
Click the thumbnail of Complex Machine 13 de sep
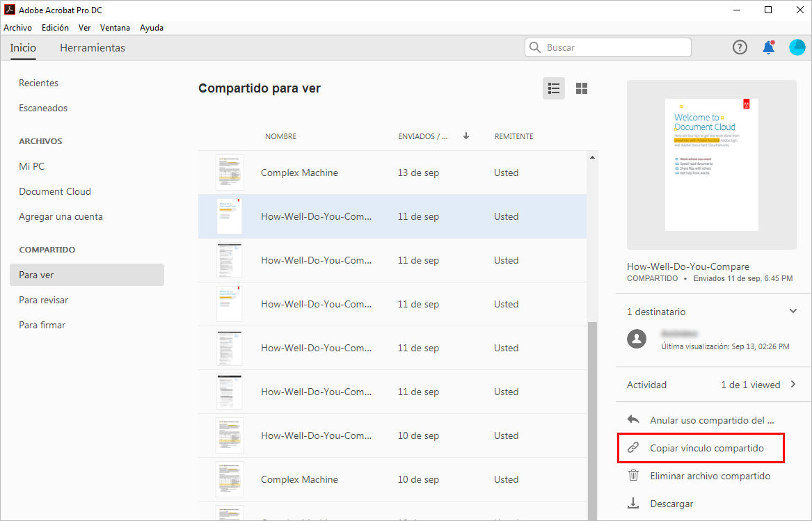[x=230, y=173]
